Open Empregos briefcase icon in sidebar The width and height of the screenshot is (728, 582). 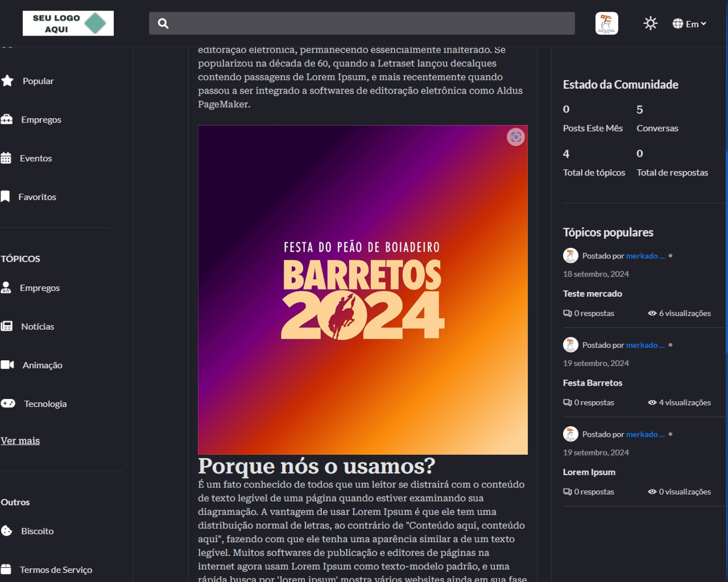(6, 119)
